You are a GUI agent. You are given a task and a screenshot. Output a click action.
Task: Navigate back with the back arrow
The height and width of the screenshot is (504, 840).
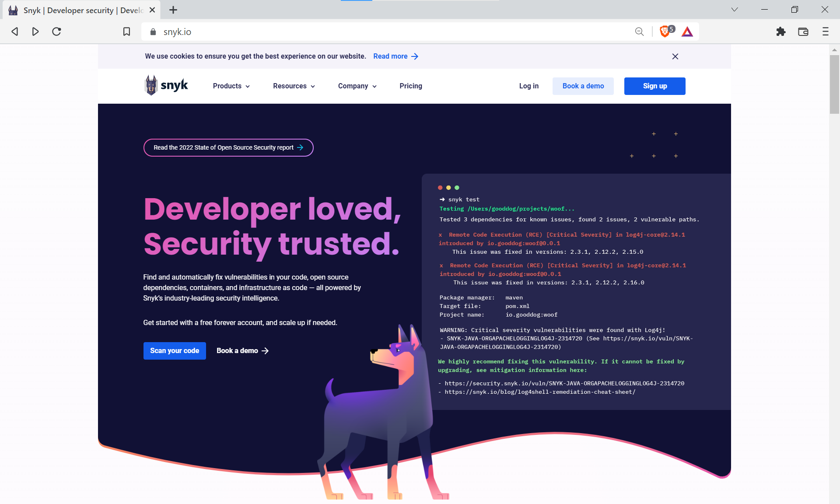point(14,31)
